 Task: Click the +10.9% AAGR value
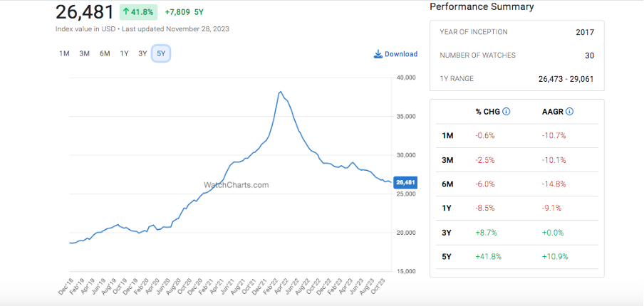(x=555, y=257)
